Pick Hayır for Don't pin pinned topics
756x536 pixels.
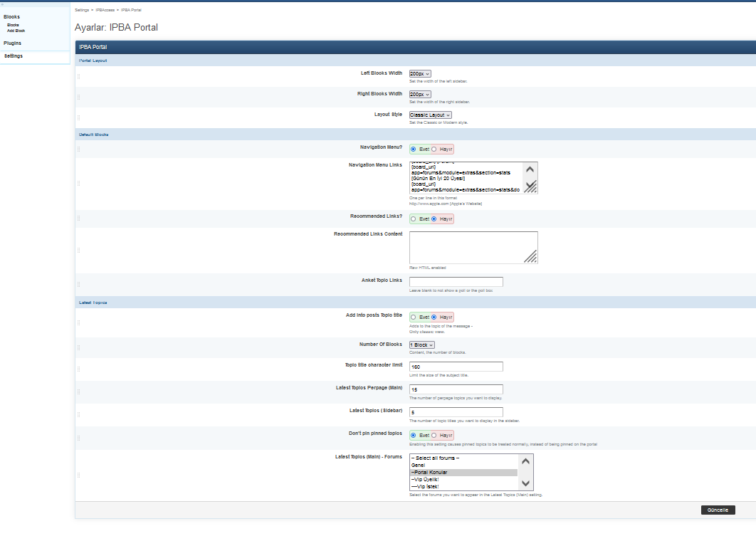click(x=434, y=435)
